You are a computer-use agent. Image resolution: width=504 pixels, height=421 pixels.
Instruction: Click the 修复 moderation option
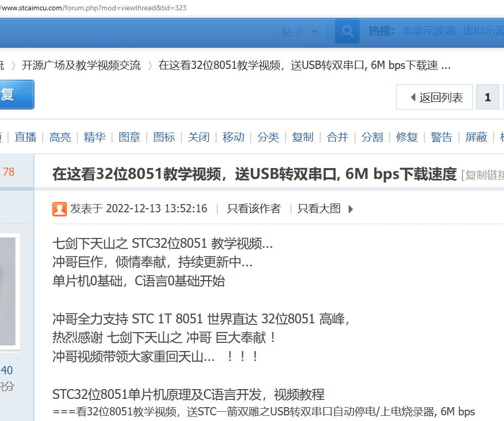(407, 137)
